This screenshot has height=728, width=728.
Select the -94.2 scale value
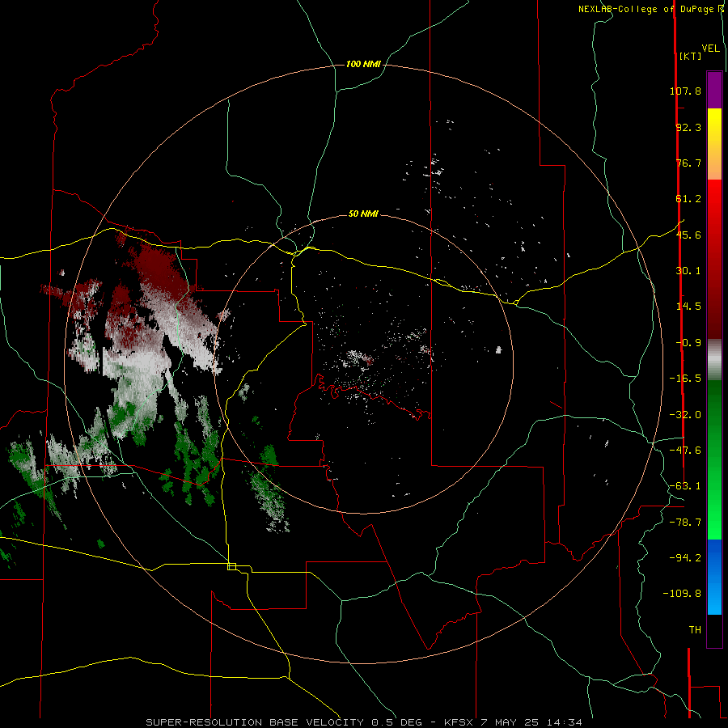pyautogui.click(x=685, y=558)
